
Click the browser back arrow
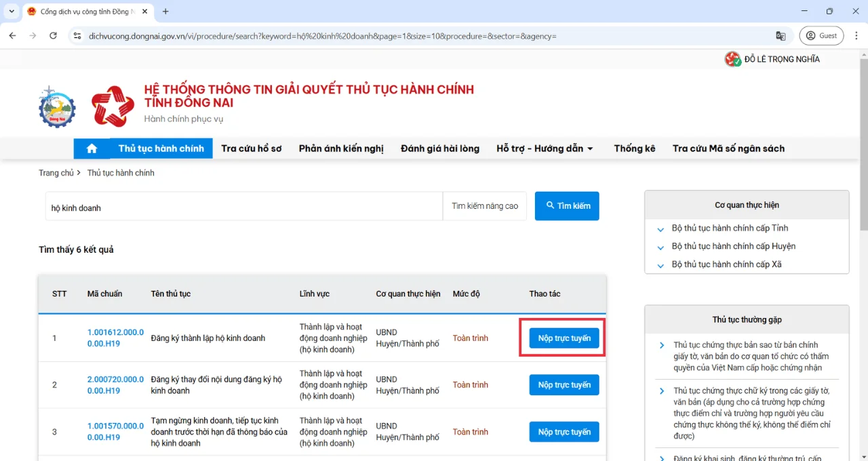(12, 36)
